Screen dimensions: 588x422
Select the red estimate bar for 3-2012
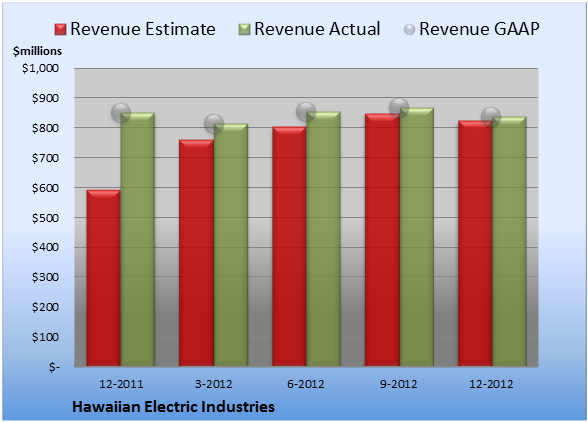pos(196,253)
